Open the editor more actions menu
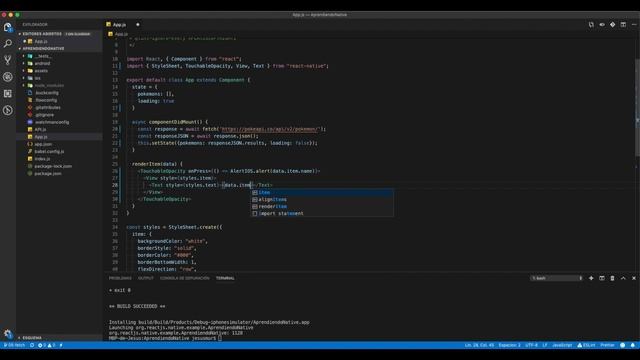This screenshot has width=640, height=360. (x=634, y=25)
